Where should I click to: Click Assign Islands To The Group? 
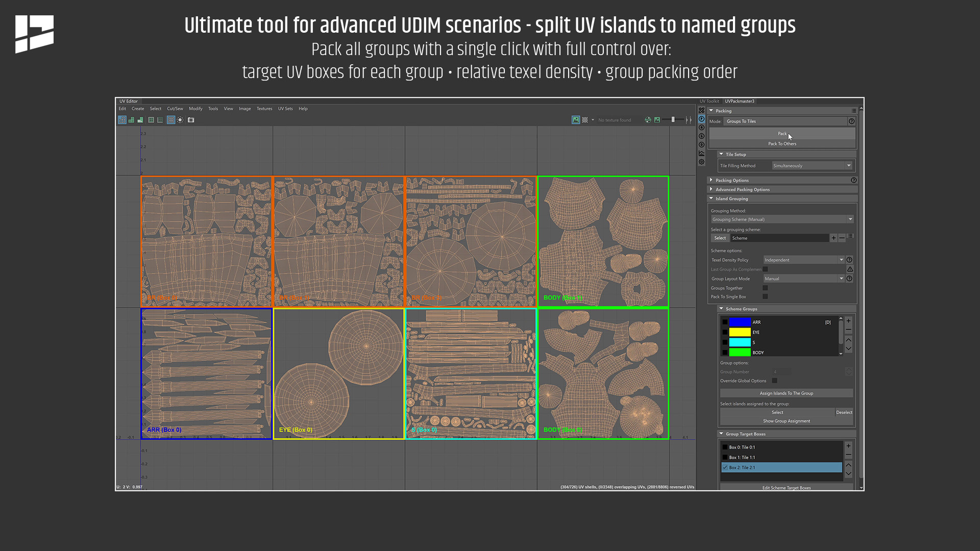(787, 393)
